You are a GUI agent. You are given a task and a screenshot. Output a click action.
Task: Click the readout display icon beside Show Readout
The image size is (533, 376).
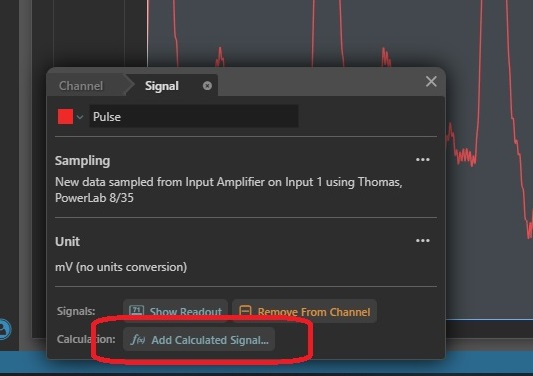tap(136, 311)
